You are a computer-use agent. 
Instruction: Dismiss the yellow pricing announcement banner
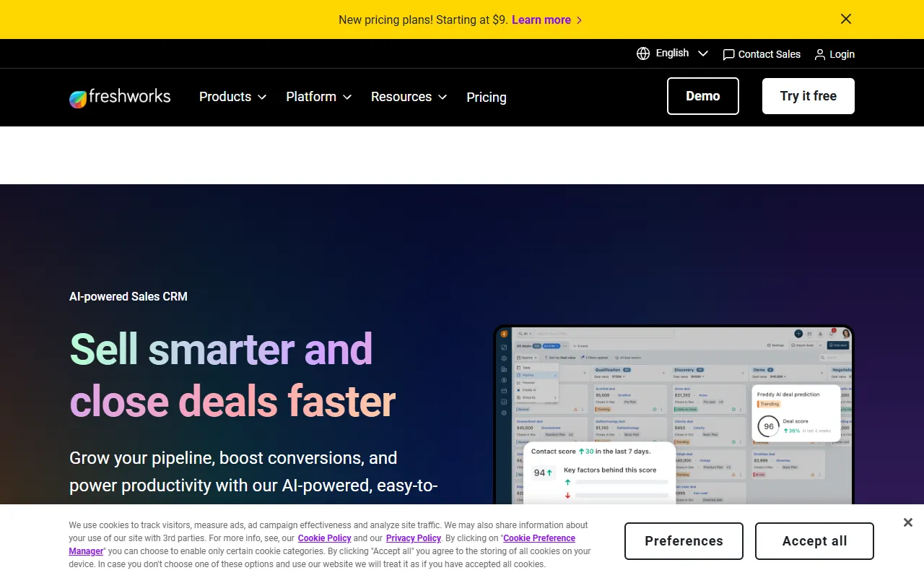(846, 20)
